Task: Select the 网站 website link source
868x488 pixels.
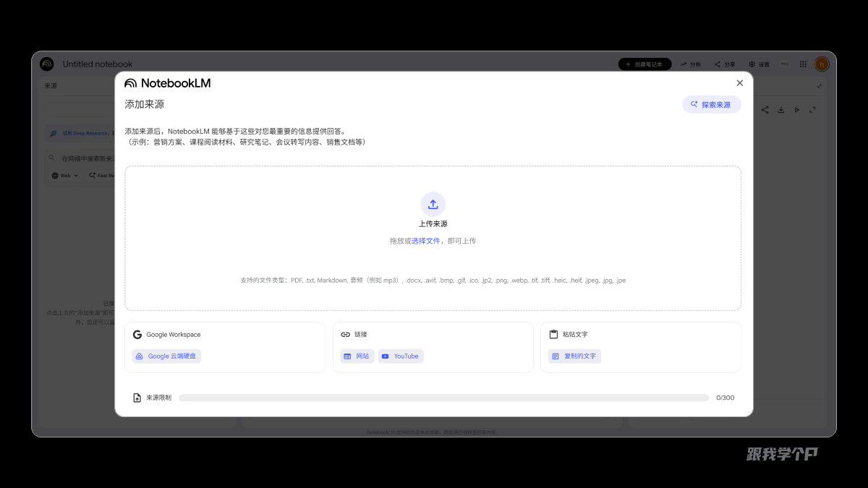Action: pos(356,356)
